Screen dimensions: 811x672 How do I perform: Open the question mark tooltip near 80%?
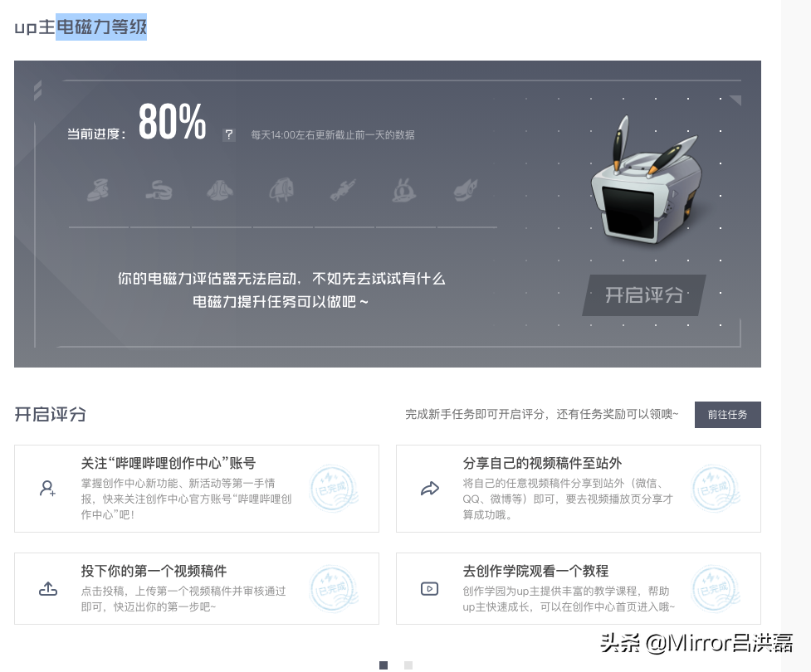pos(228,134)
